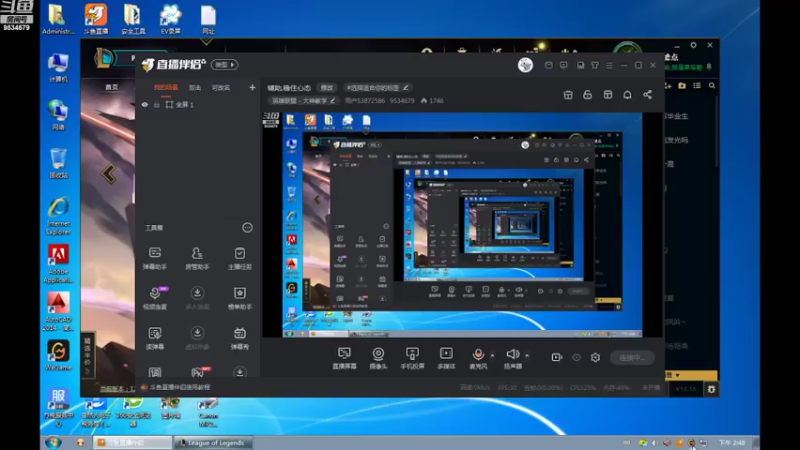Toggle the lock on the 全屏 1 source
The height and width of the screenshot is (450, 800).
(157, 105)
